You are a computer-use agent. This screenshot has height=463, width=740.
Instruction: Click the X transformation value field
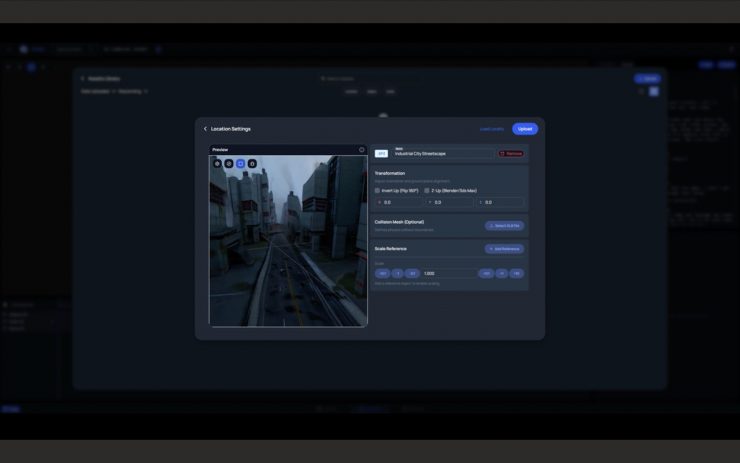(x=400, y=202)
